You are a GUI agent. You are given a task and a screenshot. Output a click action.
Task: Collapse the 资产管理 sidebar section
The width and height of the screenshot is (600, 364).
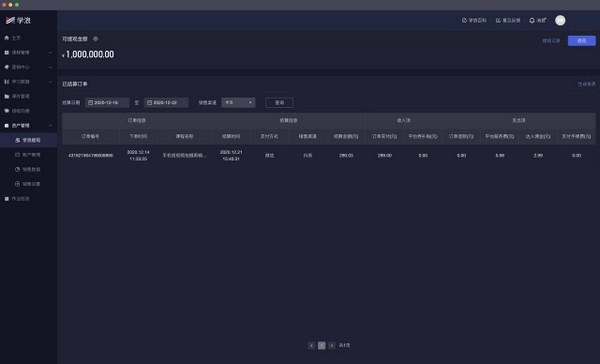click(50, 126)
